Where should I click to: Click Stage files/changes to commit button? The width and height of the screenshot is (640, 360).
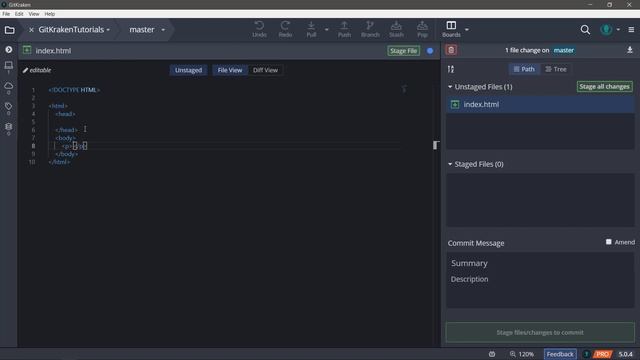(540, 332)
